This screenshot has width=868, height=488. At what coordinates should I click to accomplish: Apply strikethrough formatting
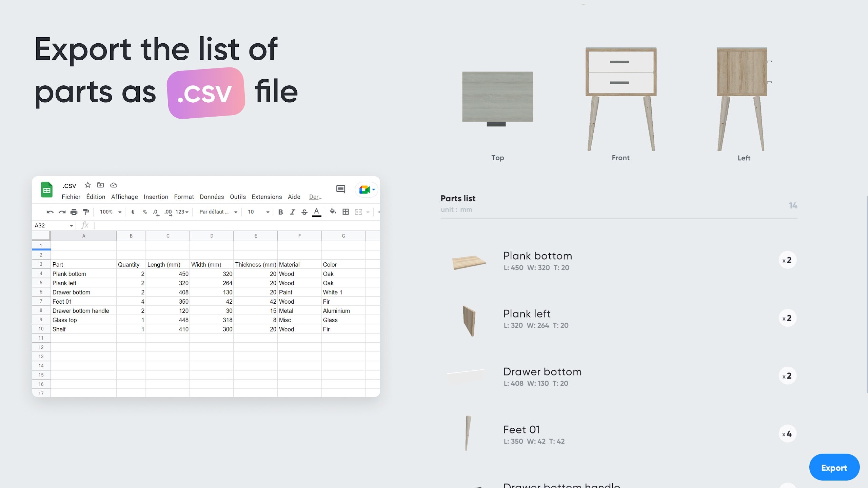tap(304, 212)
